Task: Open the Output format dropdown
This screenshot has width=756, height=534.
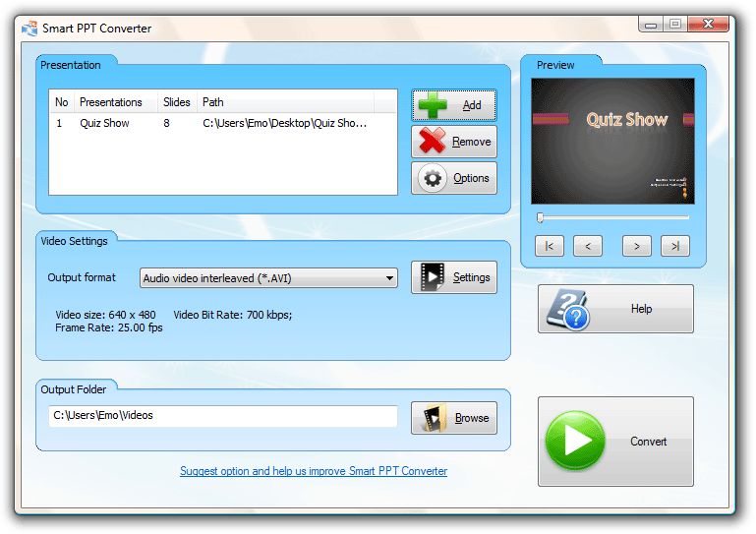Action: (x=268, y=278)
